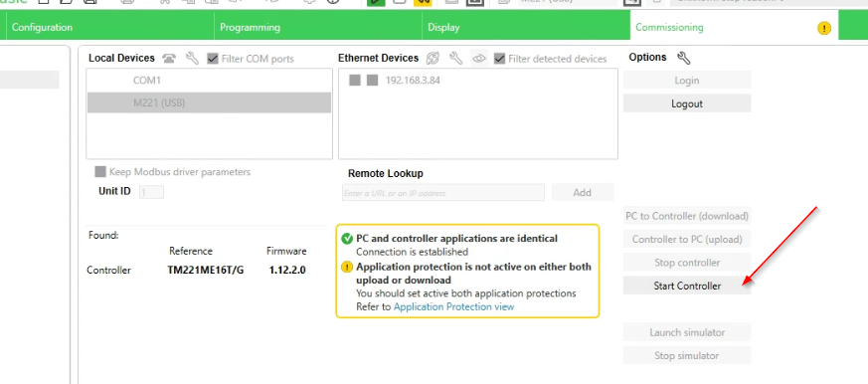Click Controller to PC (upload) button
The image size is (868, 384).
tap(687, 240)
